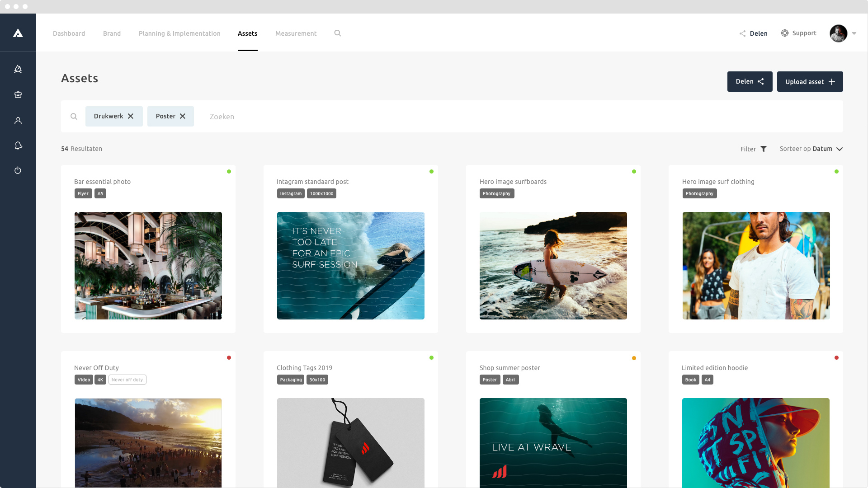Click the Filter funnel icon
Screen dimensions: 868x488
(764, 149)
